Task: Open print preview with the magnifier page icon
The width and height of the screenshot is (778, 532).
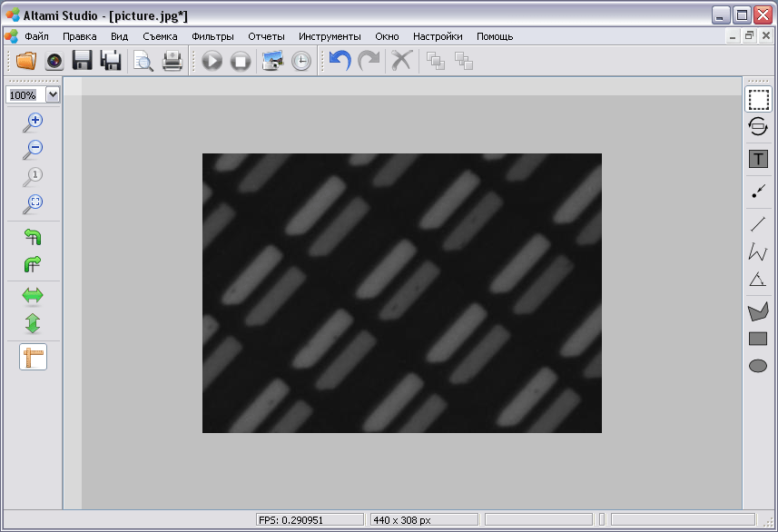Action: tap(143, 61)
